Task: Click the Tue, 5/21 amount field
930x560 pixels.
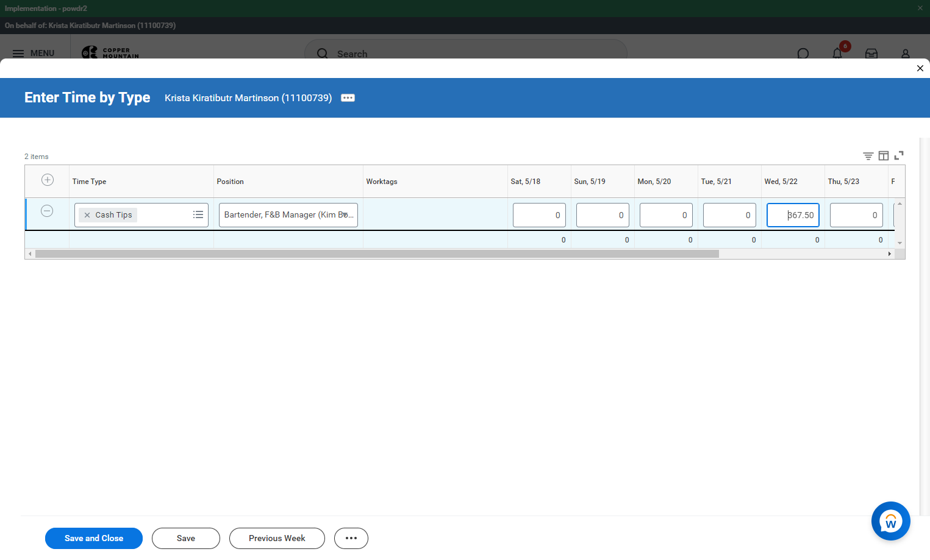Action: (730, 215)
